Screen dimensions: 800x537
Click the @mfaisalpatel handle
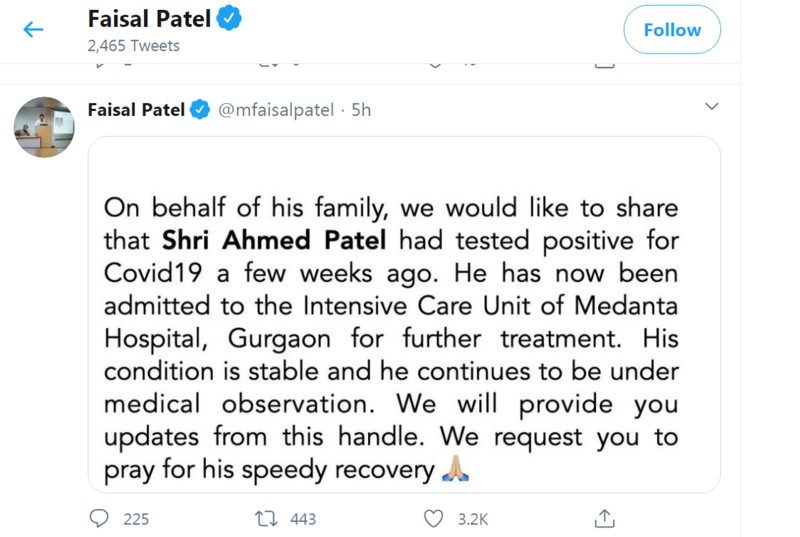[x=276, y=110]
